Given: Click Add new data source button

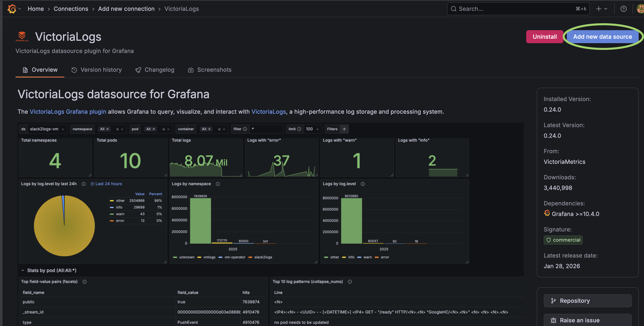Looking at the screenshot, I should click(x=602, y=36).
